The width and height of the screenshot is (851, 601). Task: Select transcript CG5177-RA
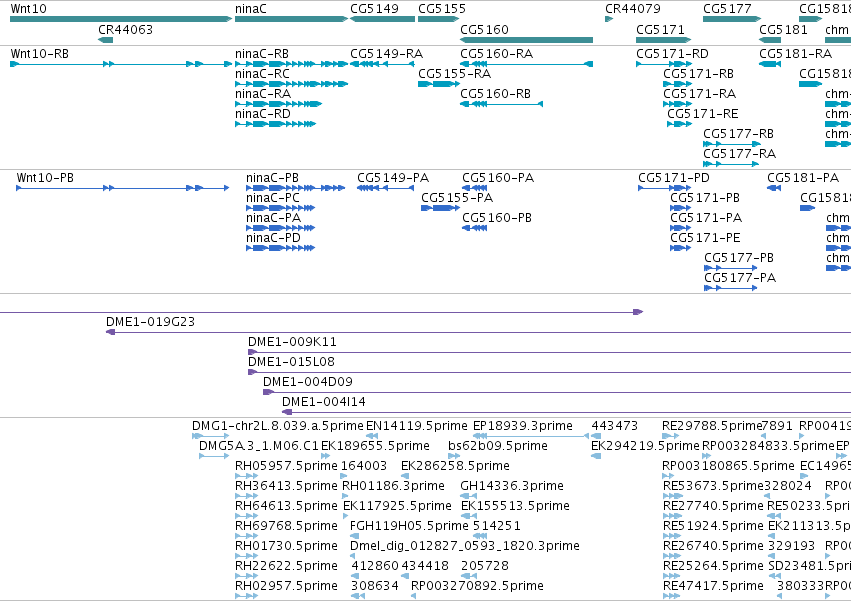(731, 165)
